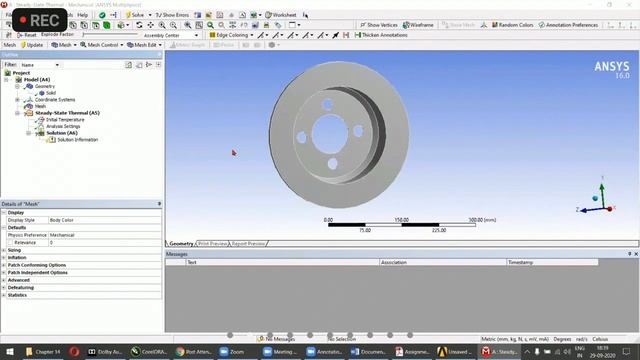Toggle Show Vertices
The image size is (640, 360).
pos(378,25)
